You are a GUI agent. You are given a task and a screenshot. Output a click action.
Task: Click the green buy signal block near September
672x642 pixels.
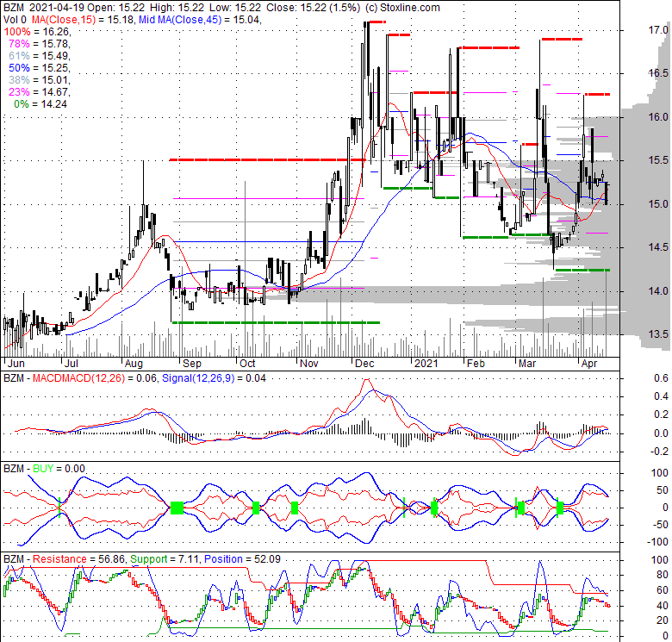click(177, 508)
